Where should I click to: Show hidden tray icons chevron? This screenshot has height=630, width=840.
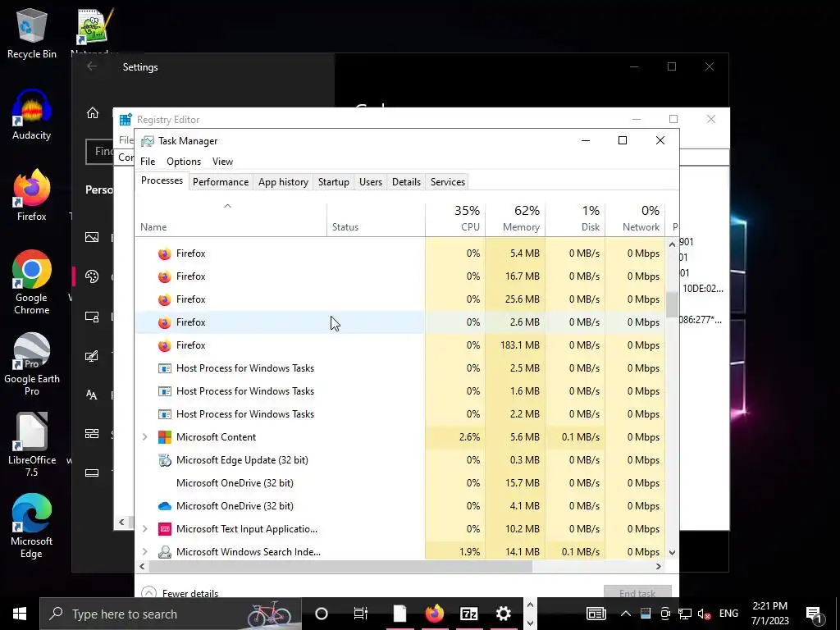point(625,614)
